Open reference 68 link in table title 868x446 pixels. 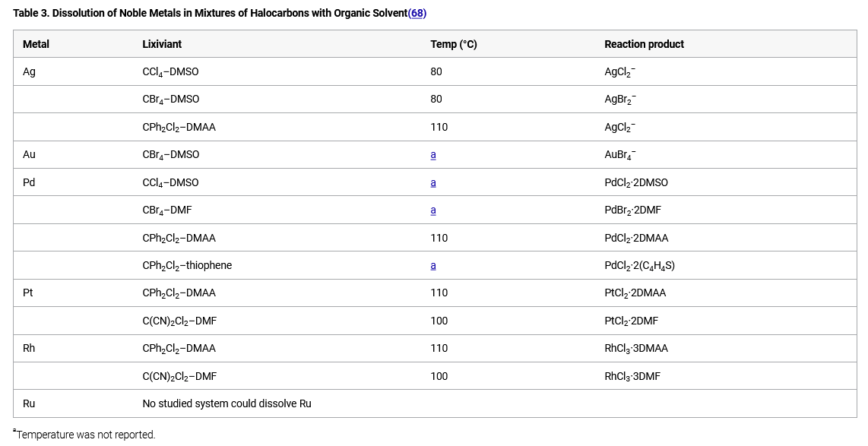point(417,13)
